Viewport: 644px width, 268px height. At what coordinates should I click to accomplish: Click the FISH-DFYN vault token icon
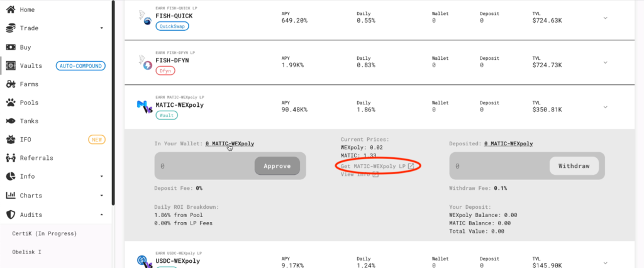[145, 62]
